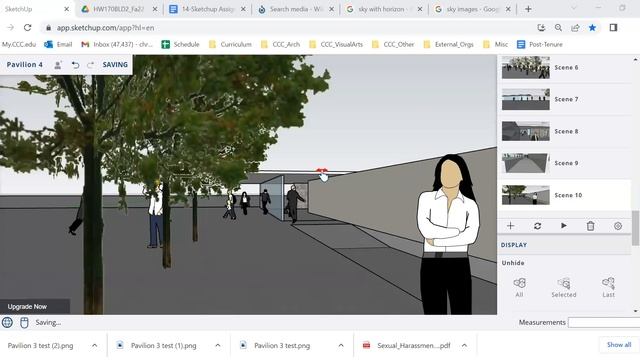Select Scene 8 thumbnail
This screenshot has height=360, width=640.
tap(526, 131)
